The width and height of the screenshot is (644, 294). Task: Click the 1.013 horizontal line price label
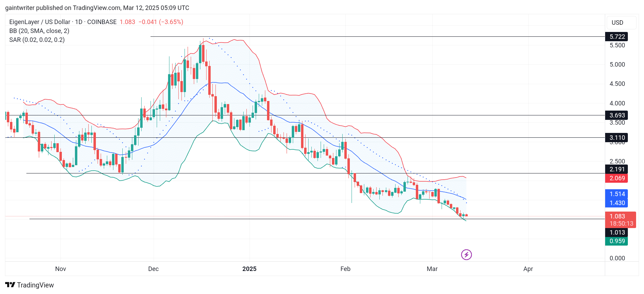[617, 233]
